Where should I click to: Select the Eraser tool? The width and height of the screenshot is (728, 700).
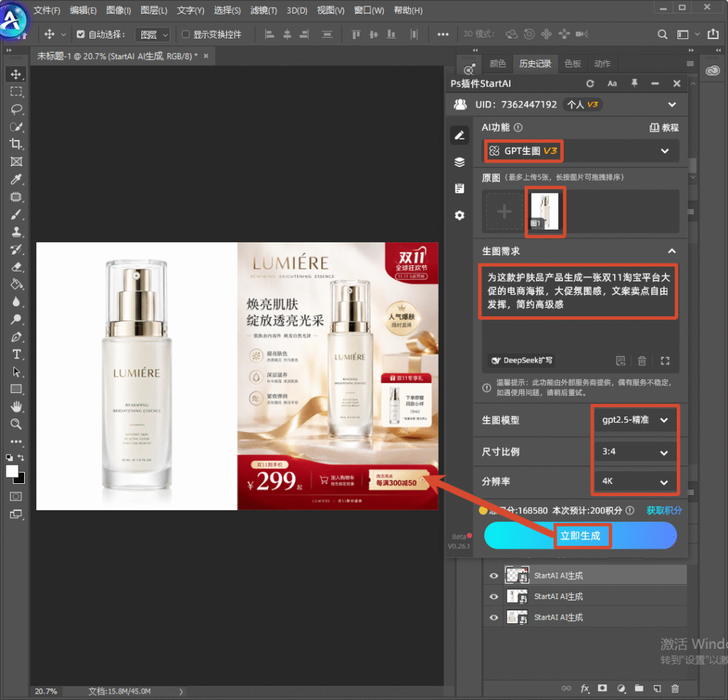click(x=16, y=267)
